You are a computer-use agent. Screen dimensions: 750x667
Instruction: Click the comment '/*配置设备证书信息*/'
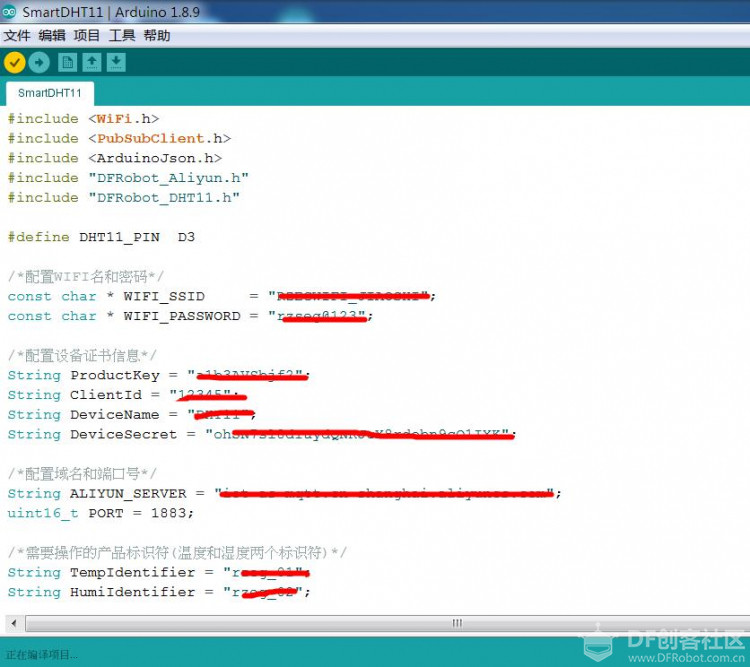click(x=82, y=356)
